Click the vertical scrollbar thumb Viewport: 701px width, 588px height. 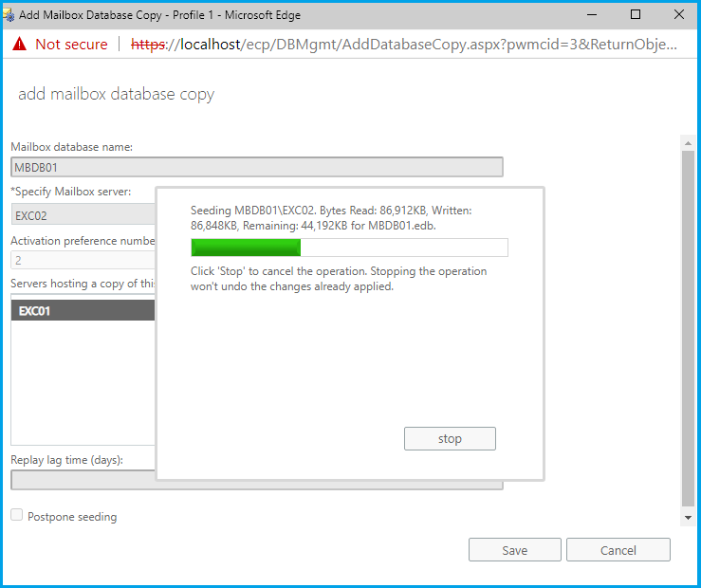point(689,322)
